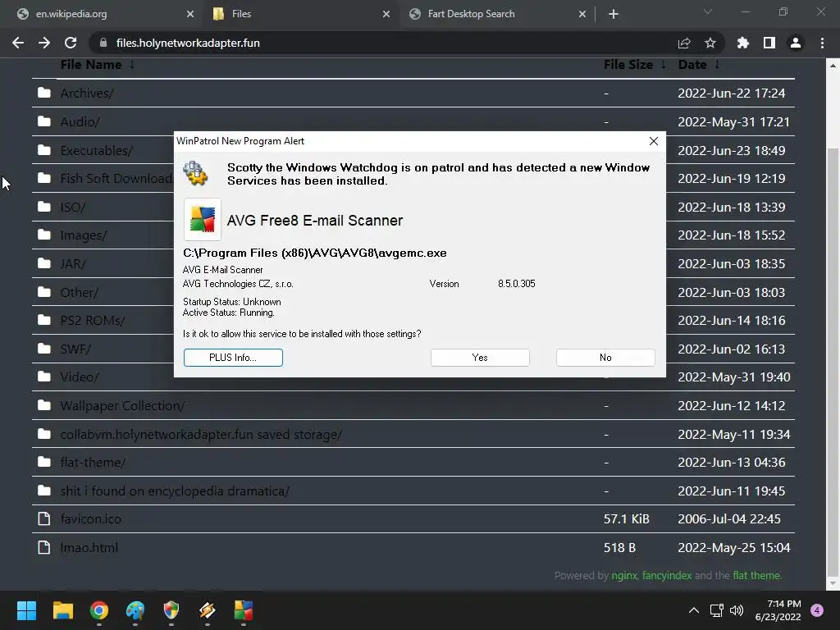Click page scrollbar up arrow
The image size is (840, 630).
(x=833, y=66)
